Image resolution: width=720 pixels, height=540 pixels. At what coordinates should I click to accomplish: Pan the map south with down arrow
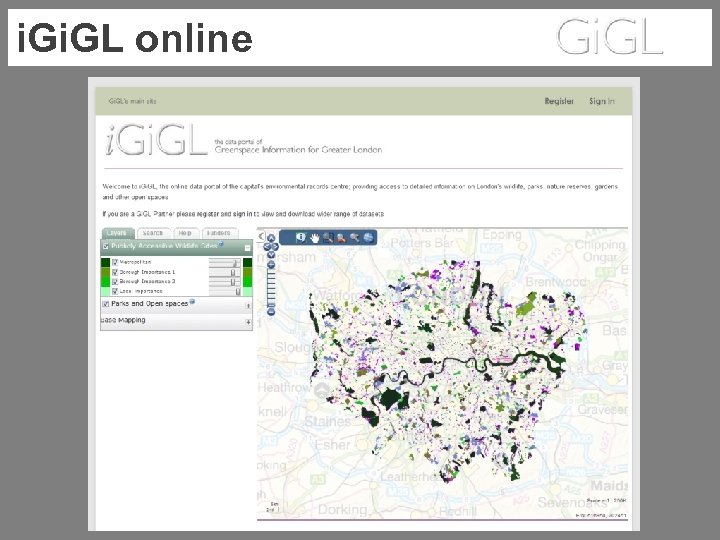click(271, 254)
